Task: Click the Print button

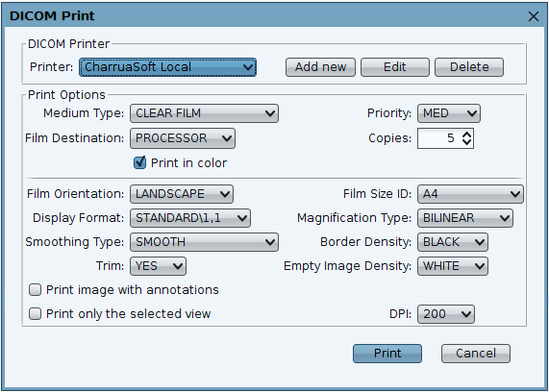Action: (387, 354)
